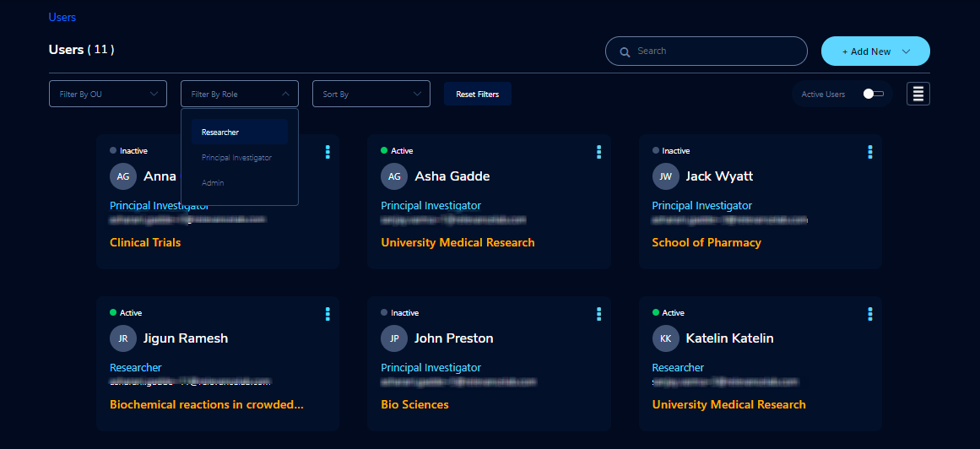980x449 pixels.
Task: Open the three-dot menu for Jigun Ramesh
Action: pos(328,314)
